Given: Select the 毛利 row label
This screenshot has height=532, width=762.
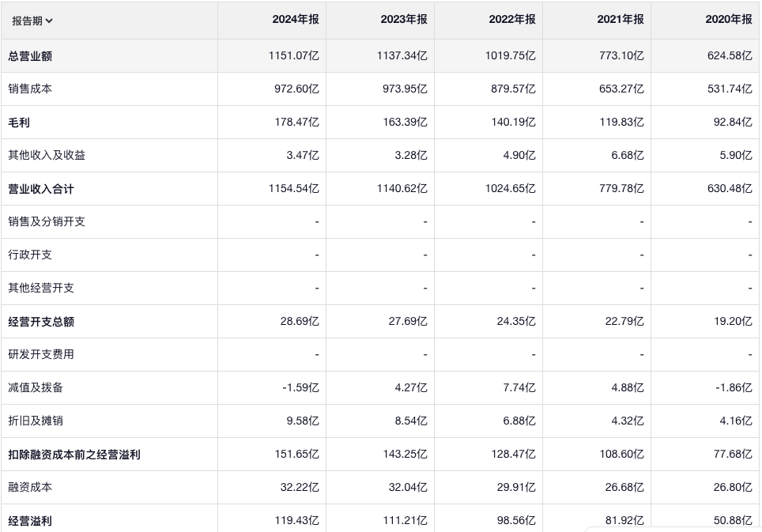Looking at the screenshot, I should [19, 123].
